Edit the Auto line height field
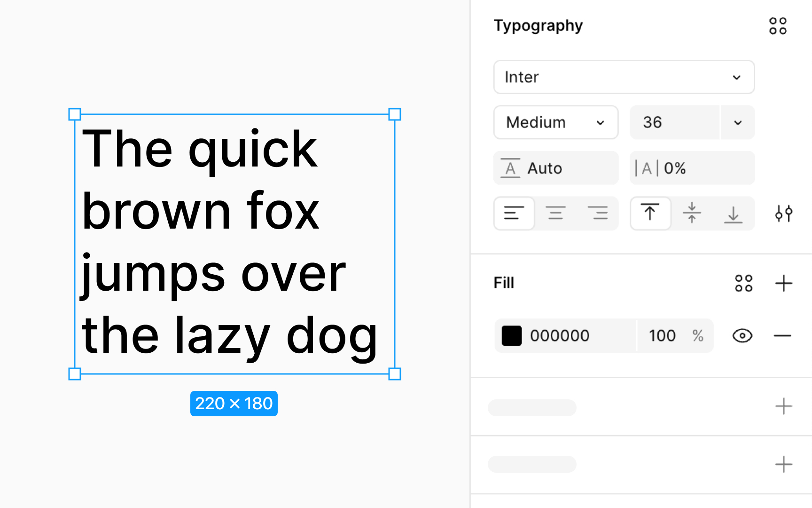812x508 pixels. (x=556, y=168)
